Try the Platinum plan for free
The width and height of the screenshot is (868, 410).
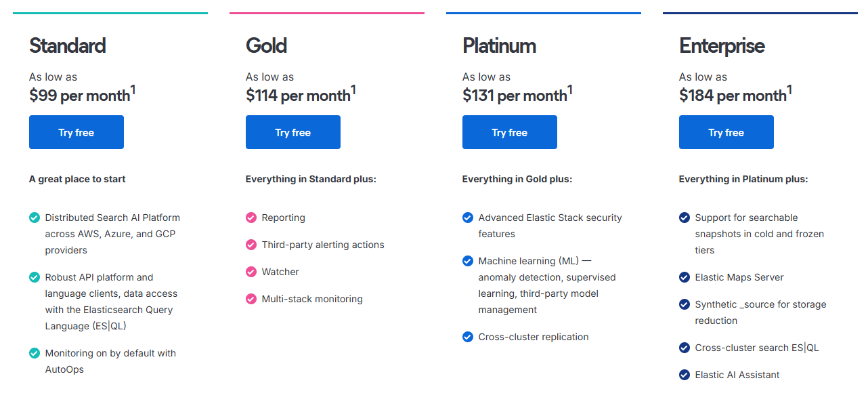pyautogui.click(x=510, y=132)
